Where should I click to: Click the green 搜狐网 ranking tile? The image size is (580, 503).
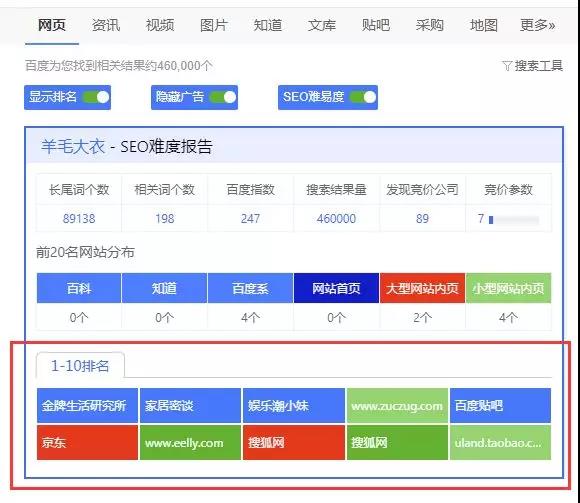click(397, 443)
